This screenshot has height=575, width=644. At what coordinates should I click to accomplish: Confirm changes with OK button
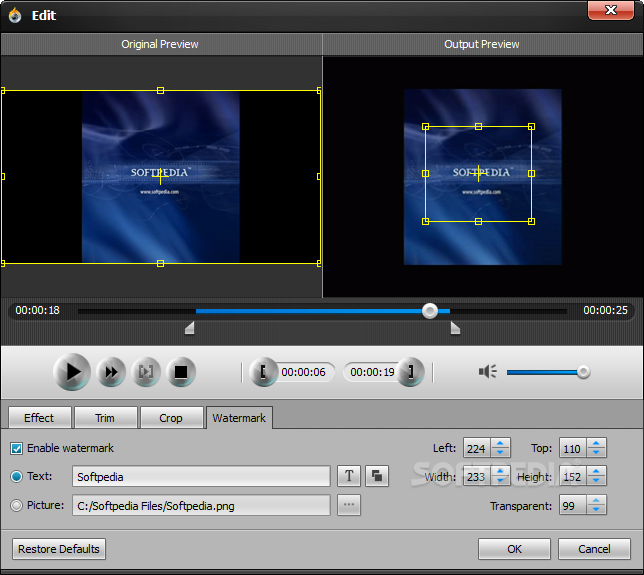click(514, 549)
